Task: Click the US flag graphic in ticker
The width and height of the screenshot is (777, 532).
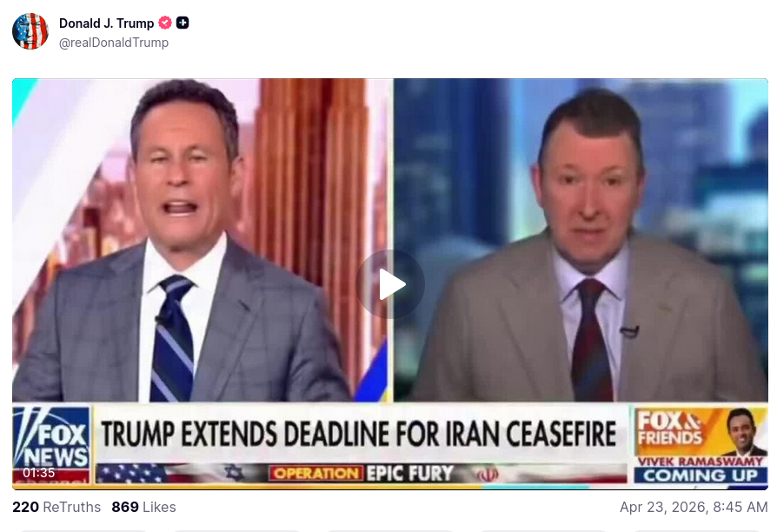Action: (132, 474)
